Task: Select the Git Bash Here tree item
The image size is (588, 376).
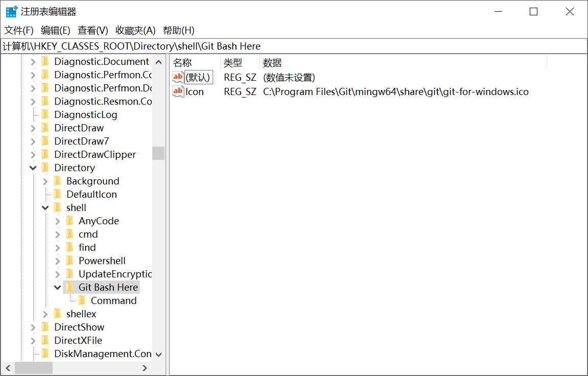Action: pos(108,287)
